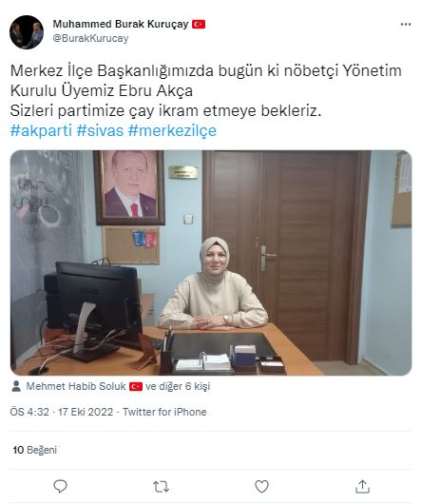The height and width of the screenshot is (504, 422).
Task: Open the #merkezilçe hashtag
Action: pyautogui.click(x=172, y=130)
